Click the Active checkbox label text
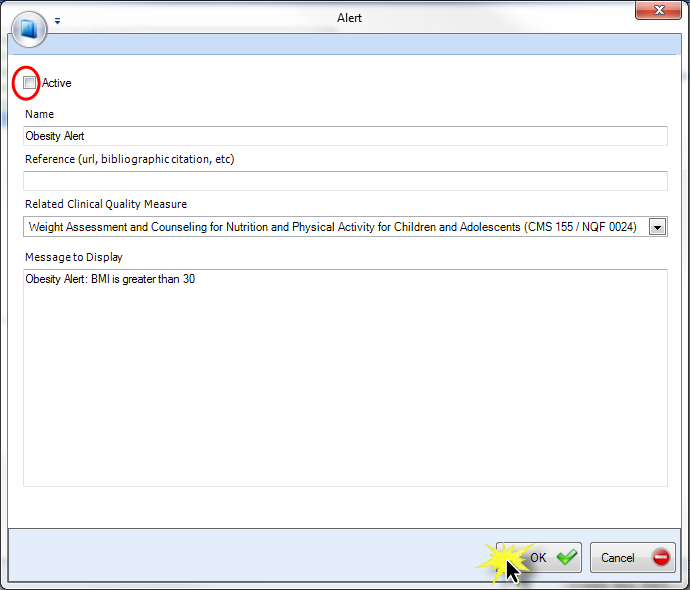Viewport: 690px width, 590px height. click(57, 83)
